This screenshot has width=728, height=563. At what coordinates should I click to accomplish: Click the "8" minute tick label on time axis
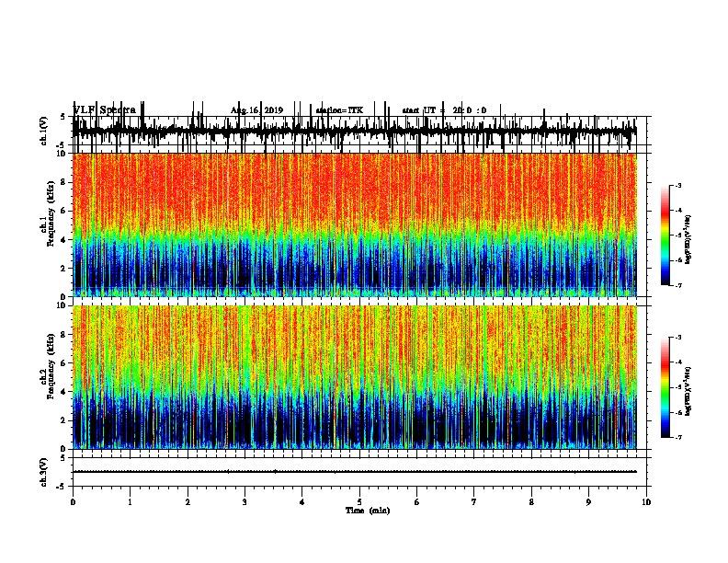(x=531, y=502)
